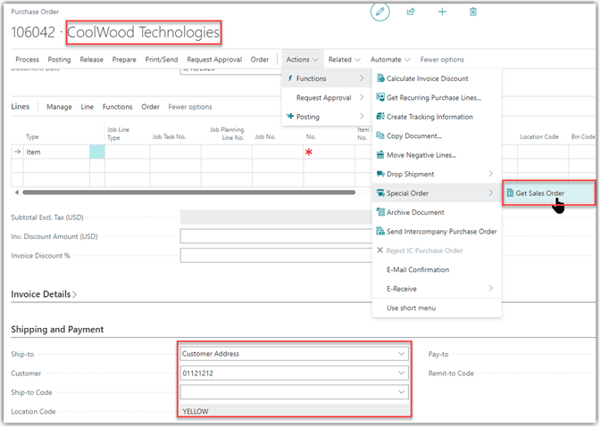
Task: Expand the Ship-to Customer Address dropdown
Action: coord(401,354)
